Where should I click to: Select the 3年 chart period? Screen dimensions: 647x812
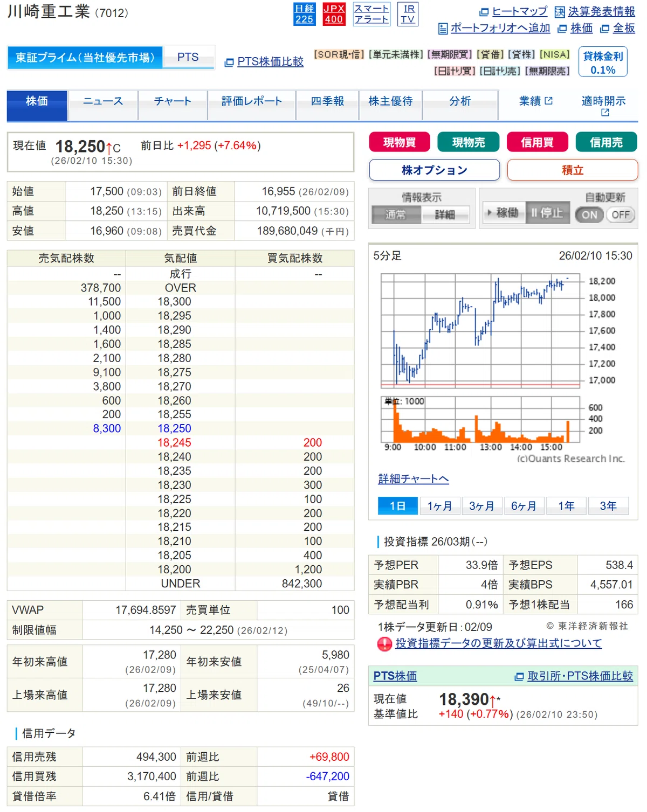(608, 506)
